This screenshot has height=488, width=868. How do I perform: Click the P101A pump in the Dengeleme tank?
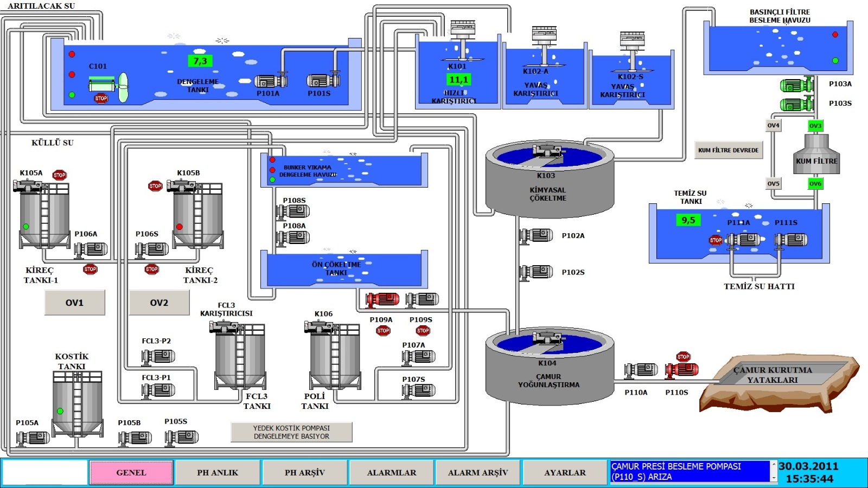pos(270,81)
